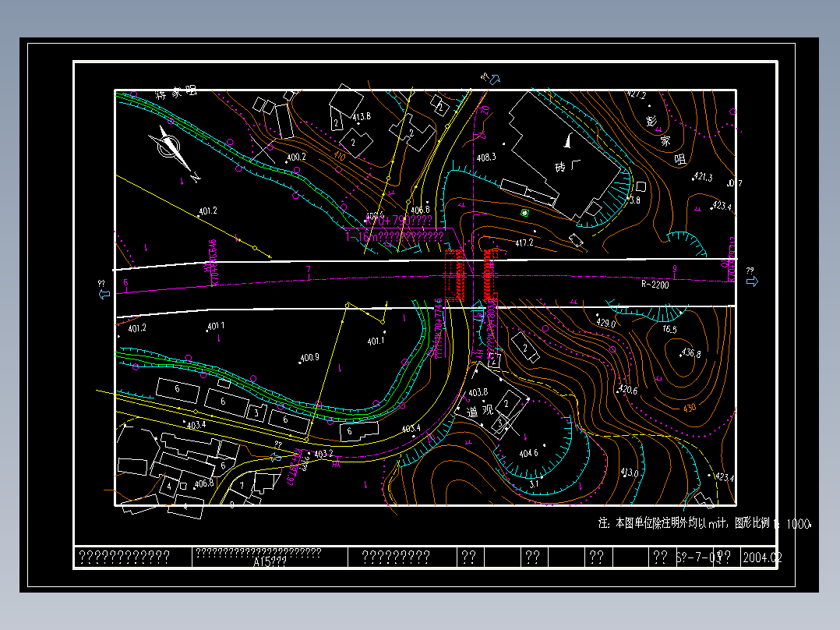Click elevation point 436.8
The width and height of the screenshot is (840, 630).
(690, 353)
